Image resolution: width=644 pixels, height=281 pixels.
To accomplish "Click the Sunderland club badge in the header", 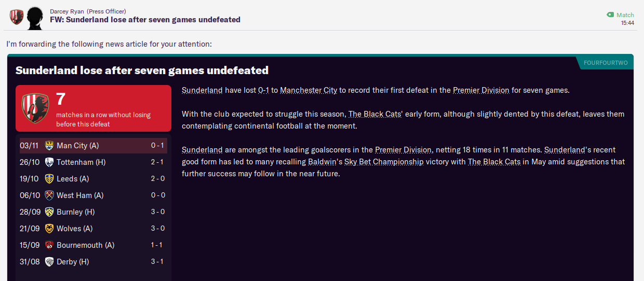I will [x=17, y=17].
